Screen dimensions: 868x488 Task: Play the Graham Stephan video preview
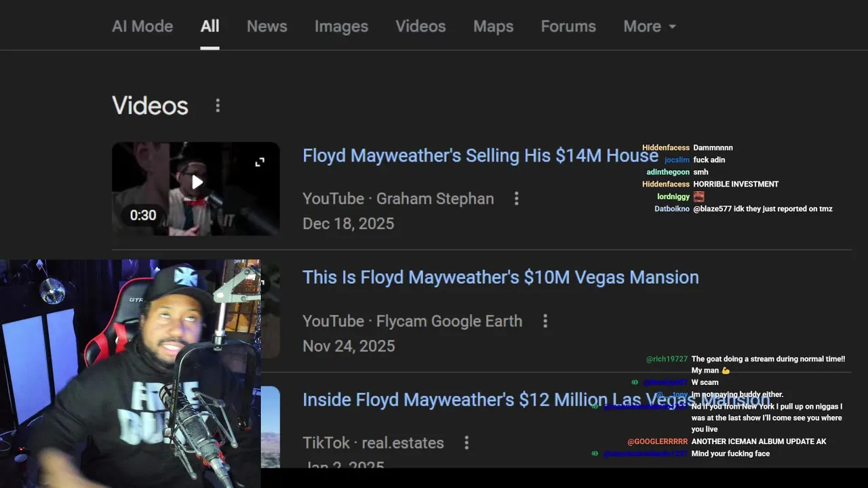click(x=197, y=182)
